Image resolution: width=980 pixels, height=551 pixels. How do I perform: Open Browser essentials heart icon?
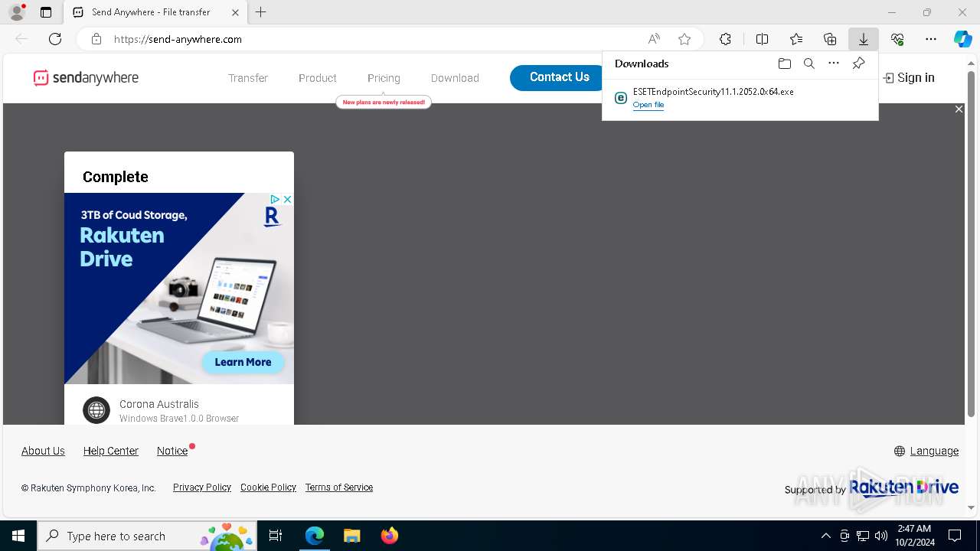pos(897,39)
